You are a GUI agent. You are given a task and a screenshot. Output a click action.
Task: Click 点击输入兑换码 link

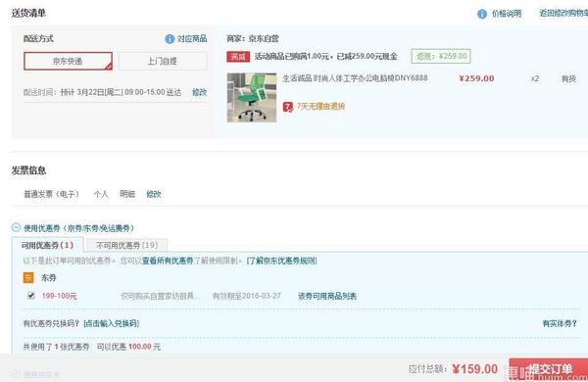112,323
